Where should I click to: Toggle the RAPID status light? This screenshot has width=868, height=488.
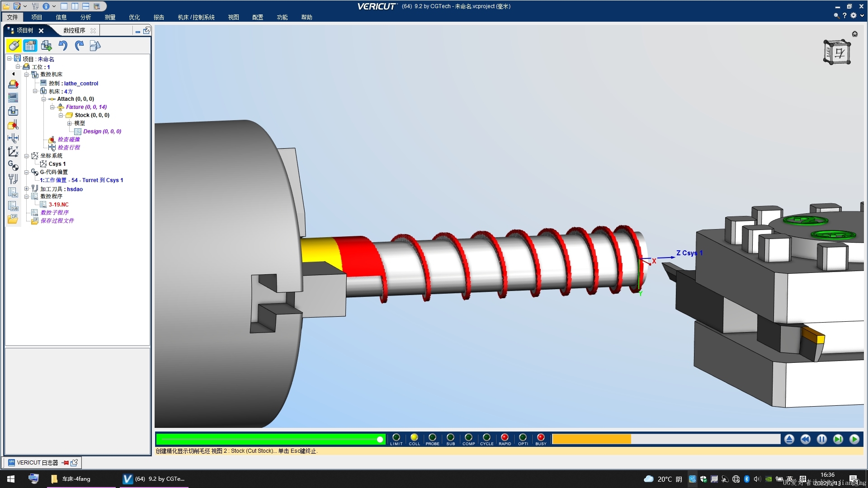coord(505,437)
